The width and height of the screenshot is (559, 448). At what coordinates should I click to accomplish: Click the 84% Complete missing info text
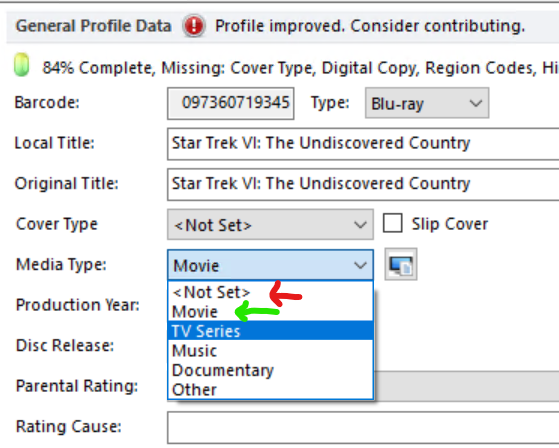tap(300, 67)
